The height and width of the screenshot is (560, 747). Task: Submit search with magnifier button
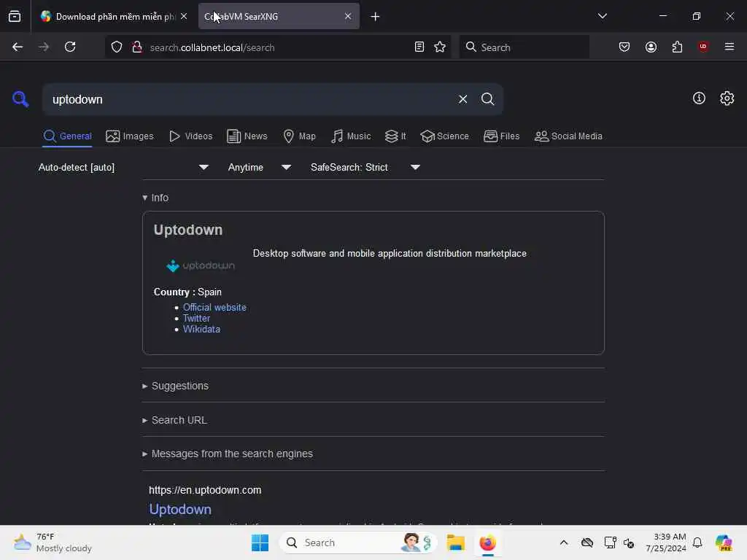[487, 99]
